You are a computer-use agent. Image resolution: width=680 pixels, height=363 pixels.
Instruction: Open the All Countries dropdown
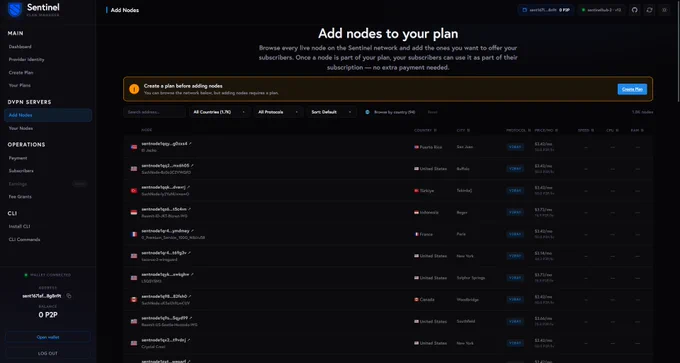220,112
